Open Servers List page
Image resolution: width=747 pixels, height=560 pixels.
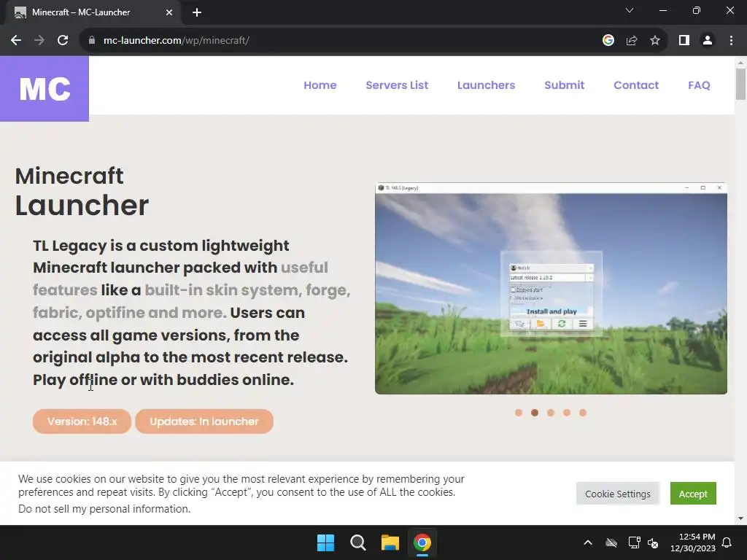pos(397,85)
